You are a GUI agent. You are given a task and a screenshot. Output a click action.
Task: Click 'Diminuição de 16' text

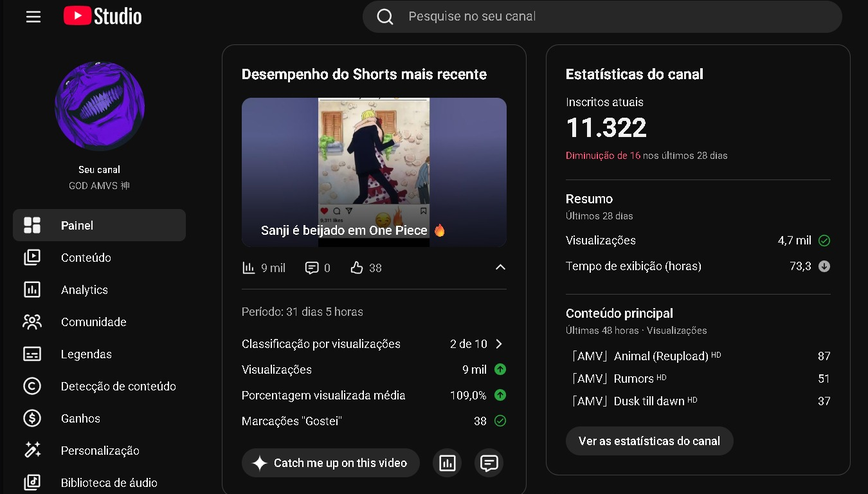click(603, 156)
